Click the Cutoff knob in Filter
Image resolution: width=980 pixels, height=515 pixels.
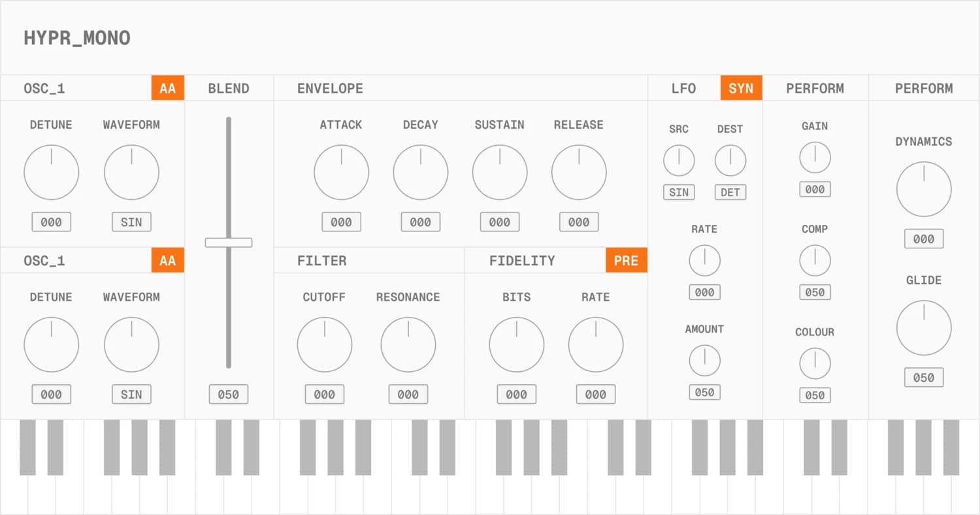324,344
